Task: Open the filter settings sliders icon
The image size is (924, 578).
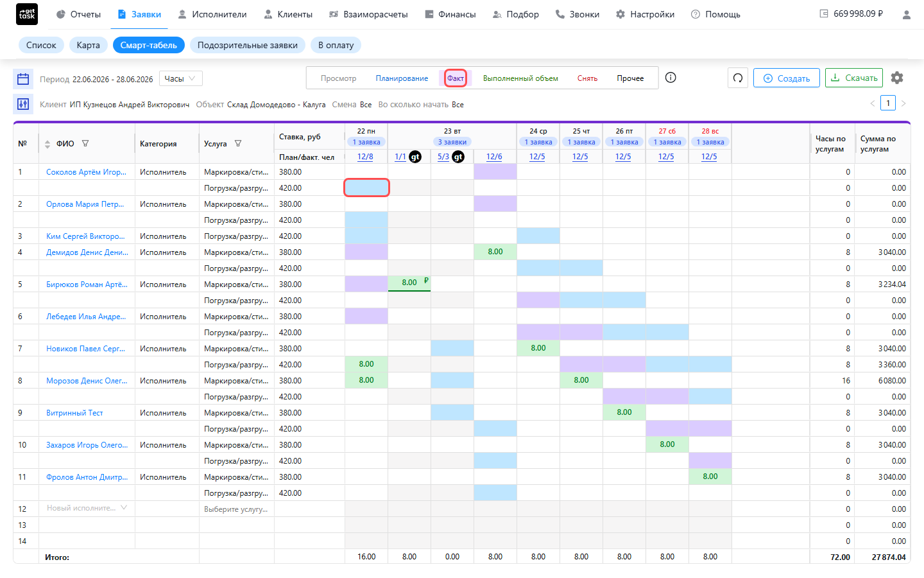Action: [23, 104]
